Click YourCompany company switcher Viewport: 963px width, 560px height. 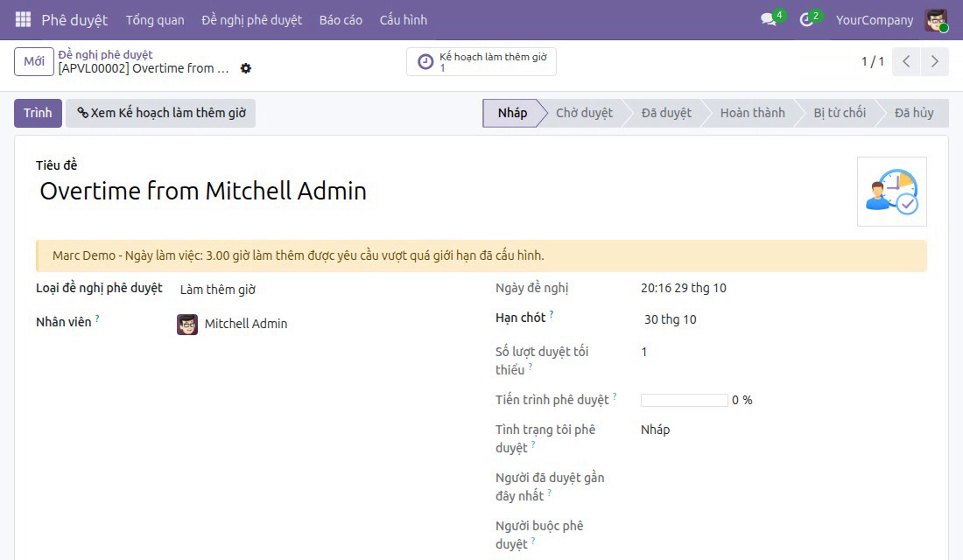(875, 19)
